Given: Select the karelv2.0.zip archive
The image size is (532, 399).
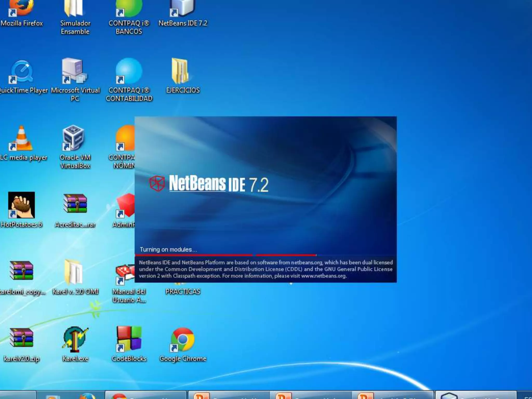Looking at the screenshot, I should coord(21,338).
